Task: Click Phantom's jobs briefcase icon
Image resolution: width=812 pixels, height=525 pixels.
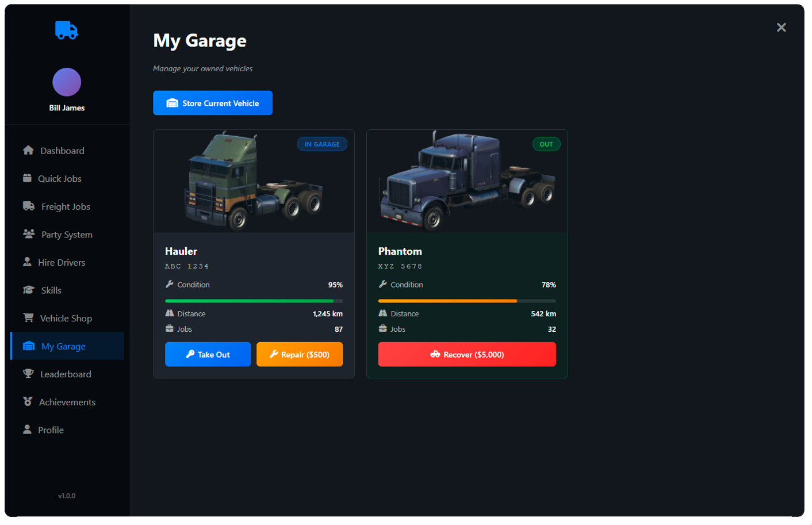Action: click(x=382, y=328)
